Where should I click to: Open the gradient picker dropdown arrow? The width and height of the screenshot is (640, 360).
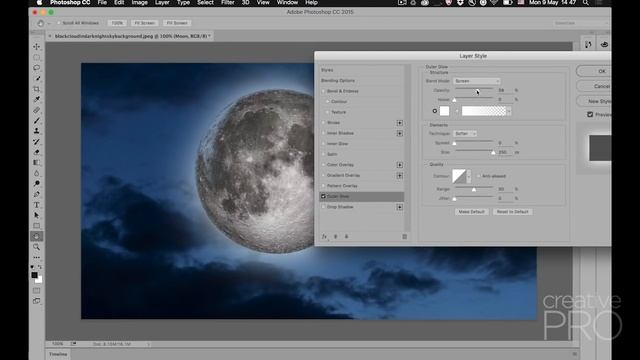509,111
